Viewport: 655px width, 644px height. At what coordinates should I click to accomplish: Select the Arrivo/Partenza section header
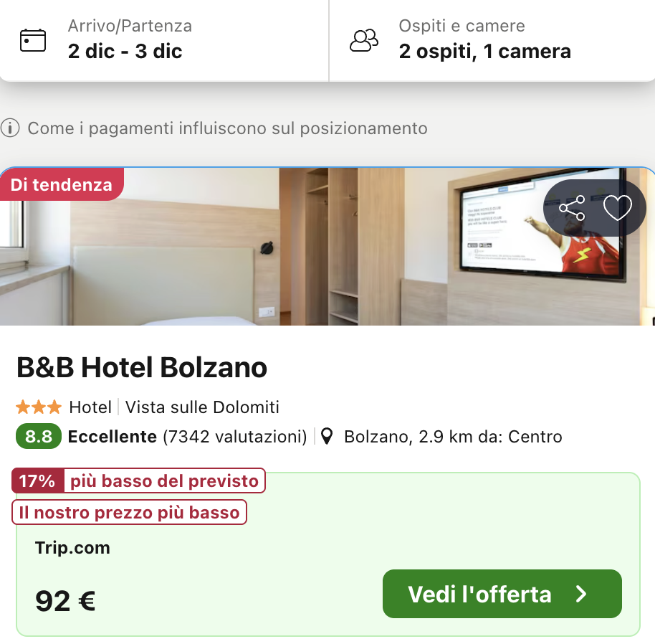pos(129,26)
